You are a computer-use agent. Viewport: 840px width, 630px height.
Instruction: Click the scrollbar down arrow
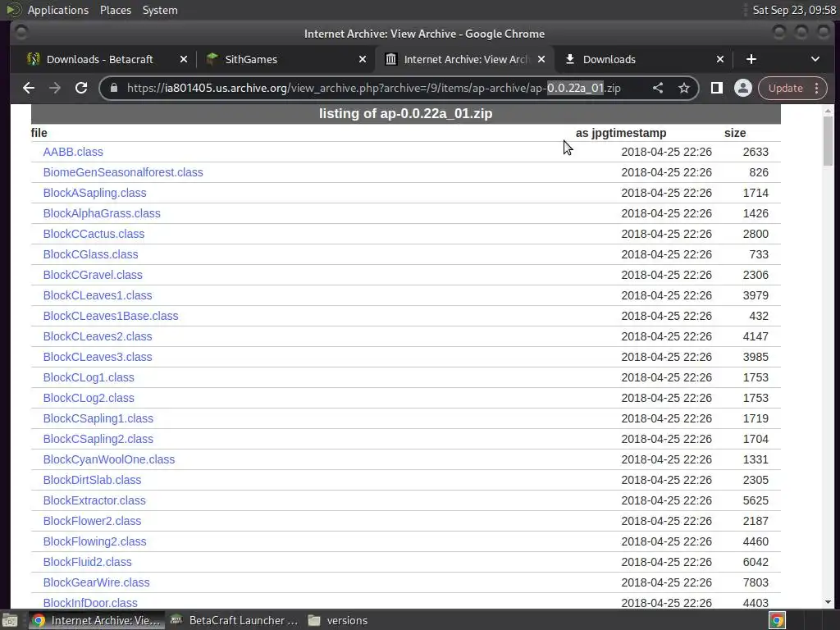tap(829, 603)
